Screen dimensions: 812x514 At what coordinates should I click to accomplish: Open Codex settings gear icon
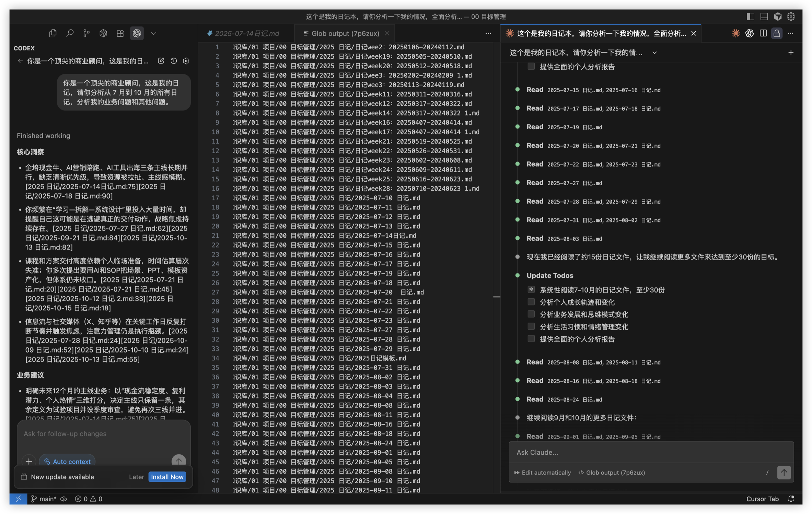click(x=186, y=61)
